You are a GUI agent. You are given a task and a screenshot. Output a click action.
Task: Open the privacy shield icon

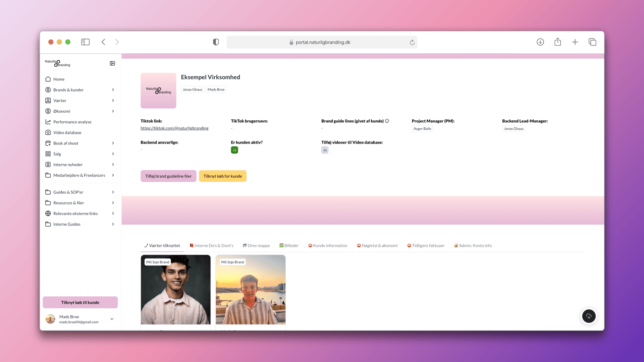click(216, 42)
